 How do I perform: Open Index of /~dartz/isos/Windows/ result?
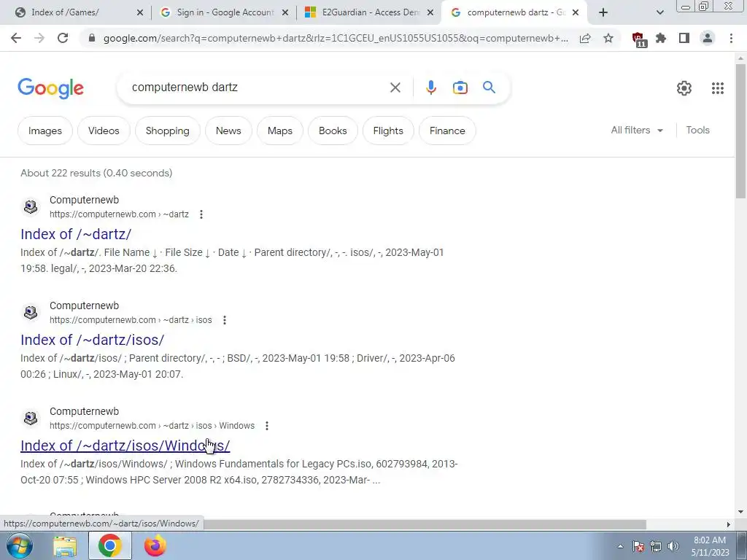[125, 446]
